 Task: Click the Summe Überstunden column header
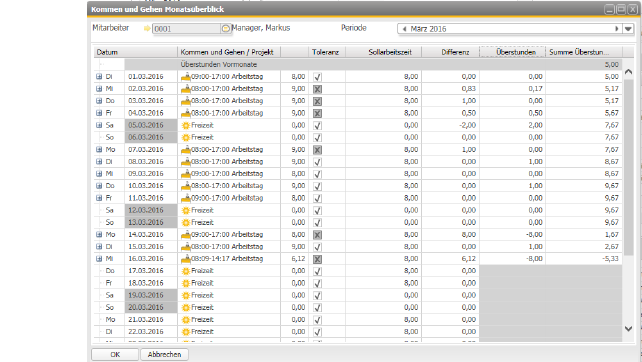[584, 52]
